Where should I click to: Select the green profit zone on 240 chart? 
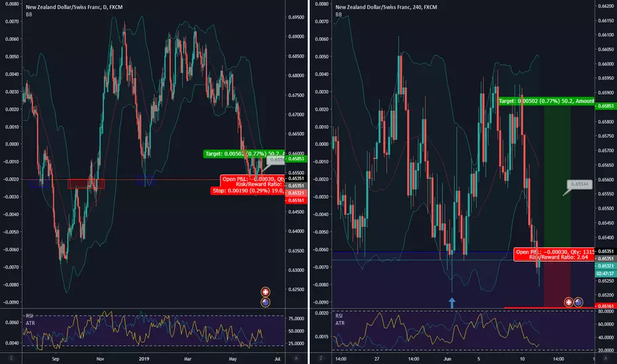pos(557,177)
